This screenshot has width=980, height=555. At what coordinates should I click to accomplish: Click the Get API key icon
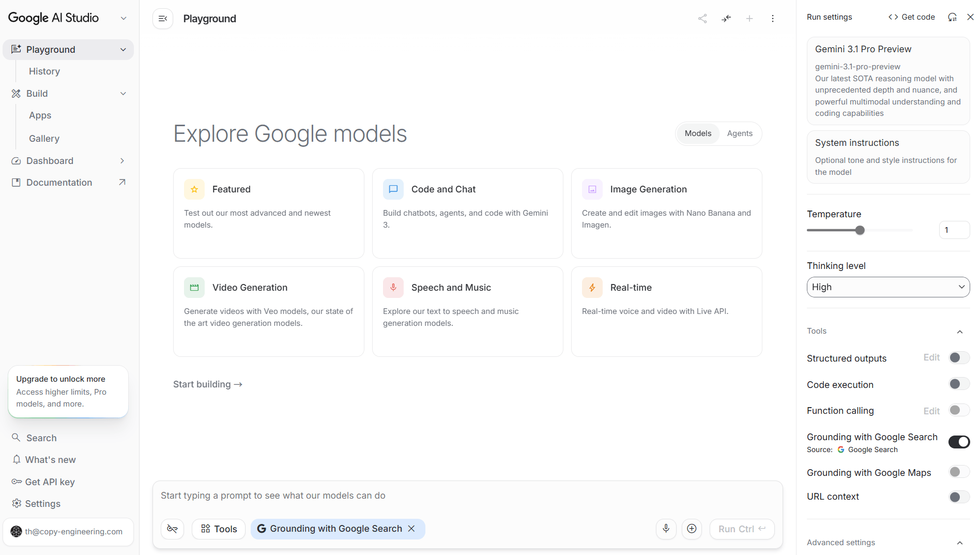(x=17, y=482)
